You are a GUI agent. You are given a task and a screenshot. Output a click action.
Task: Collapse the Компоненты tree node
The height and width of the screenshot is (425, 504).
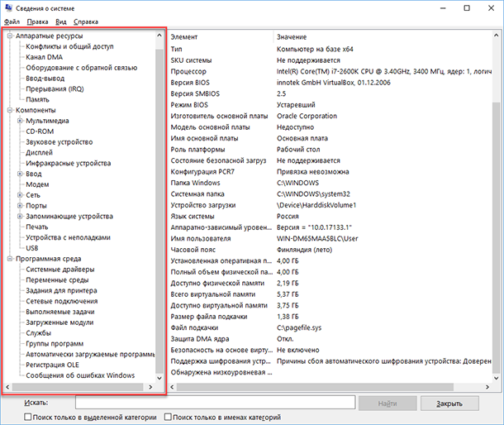(x=10, y=110)
